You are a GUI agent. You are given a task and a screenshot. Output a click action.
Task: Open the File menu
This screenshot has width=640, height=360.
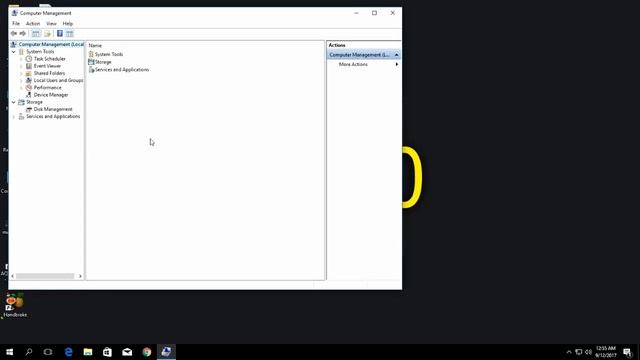pos(16,24)
